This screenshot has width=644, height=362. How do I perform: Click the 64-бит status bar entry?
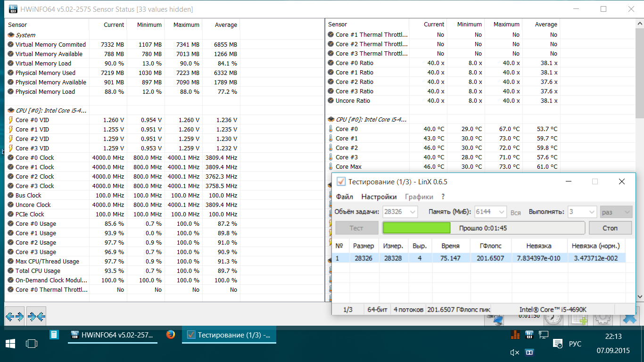pyautogui.click(x=377, y=310)
